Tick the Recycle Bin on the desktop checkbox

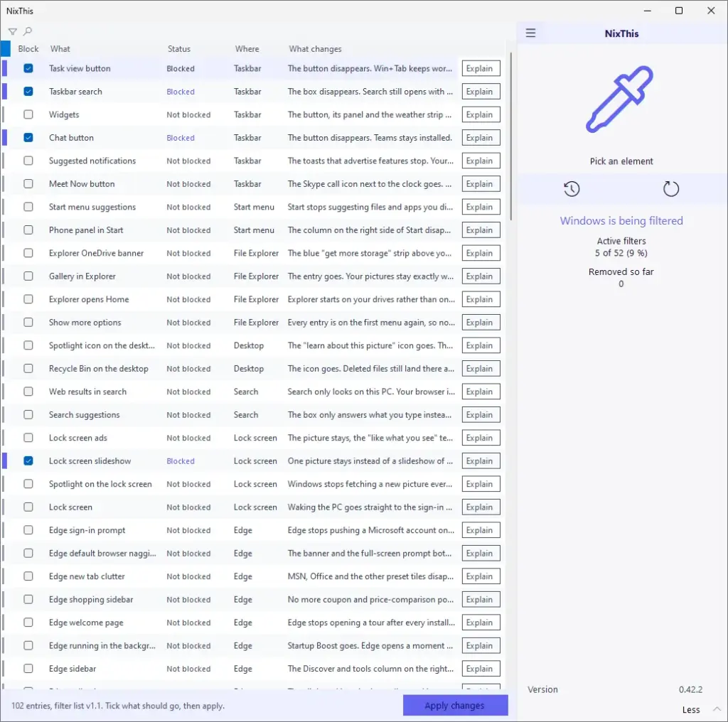[x=28, y=368]
